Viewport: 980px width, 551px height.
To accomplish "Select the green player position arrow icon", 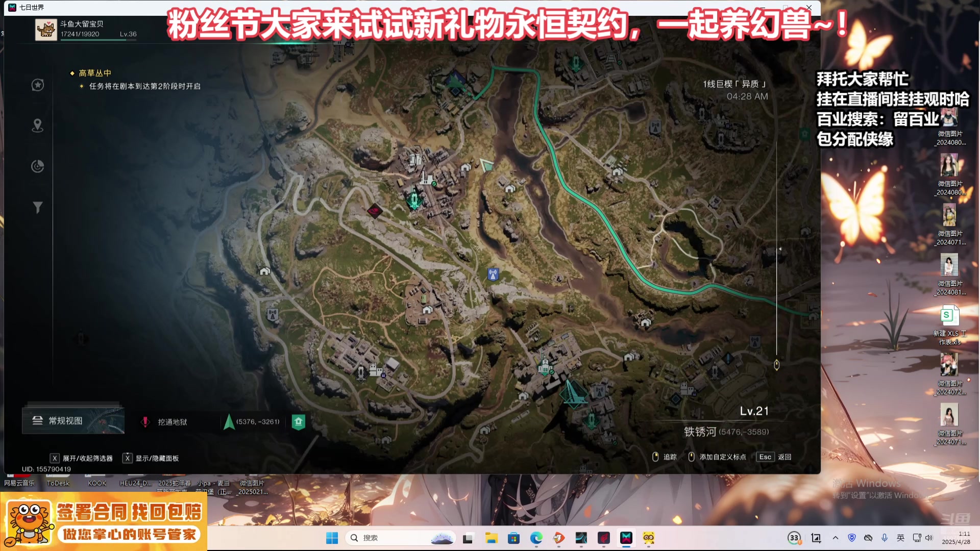I will point(229,422).
